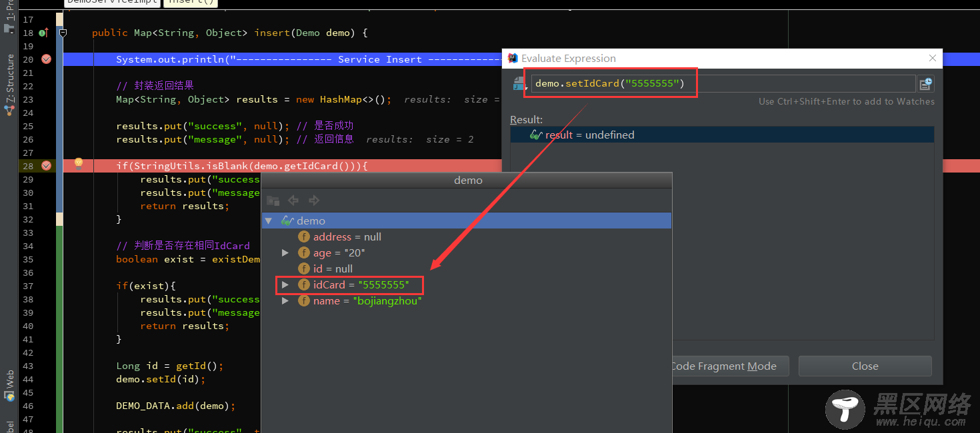Click the 'public Map<String, Object> insert' line

(x=230, y=33)
